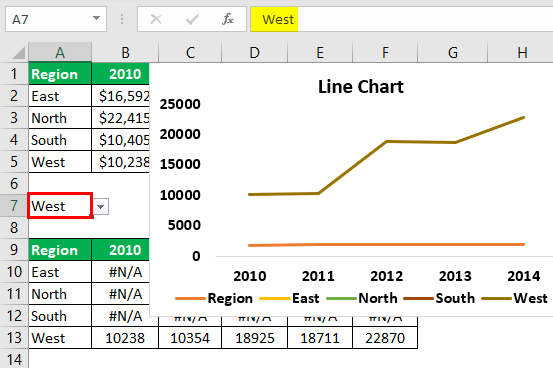Click the formula bar handle dots

click(122, 19)
